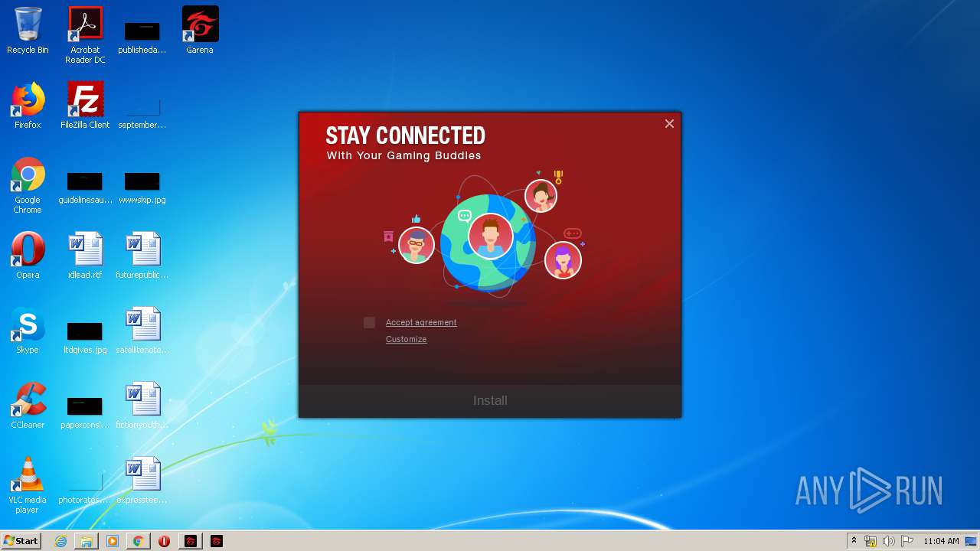Select the guidelinesau image file

[85, 187]
